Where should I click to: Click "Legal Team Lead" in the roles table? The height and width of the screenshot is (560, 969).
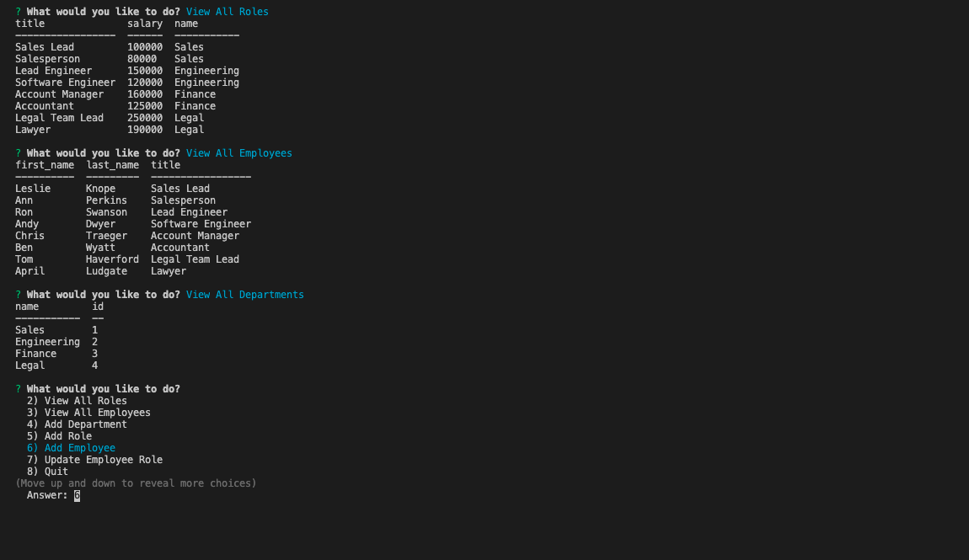pos(59,117)
